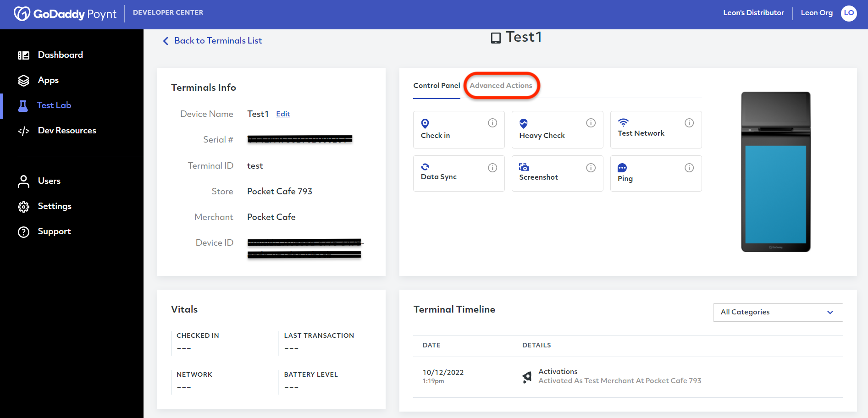Viewport: 868px width, 418px height.
Task: Ping the terminal
Action: [x=656, y=173]
